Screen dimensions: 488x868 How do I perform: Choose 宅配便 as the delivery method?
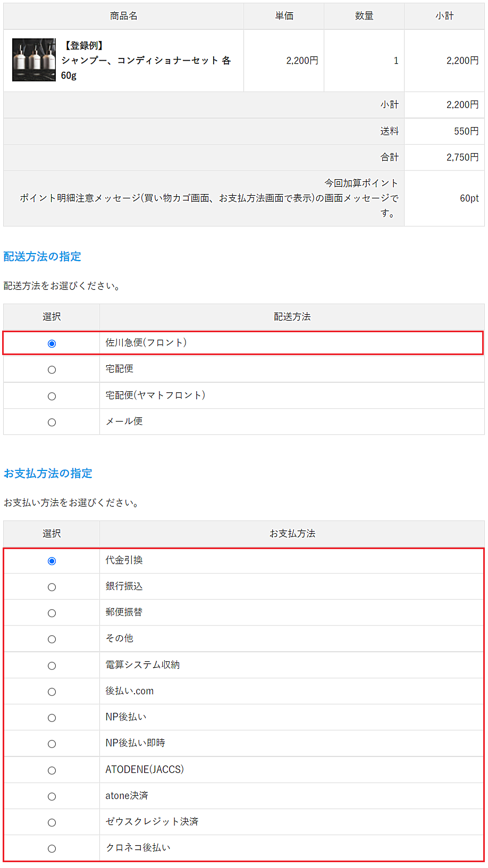[x=52, y=369]
